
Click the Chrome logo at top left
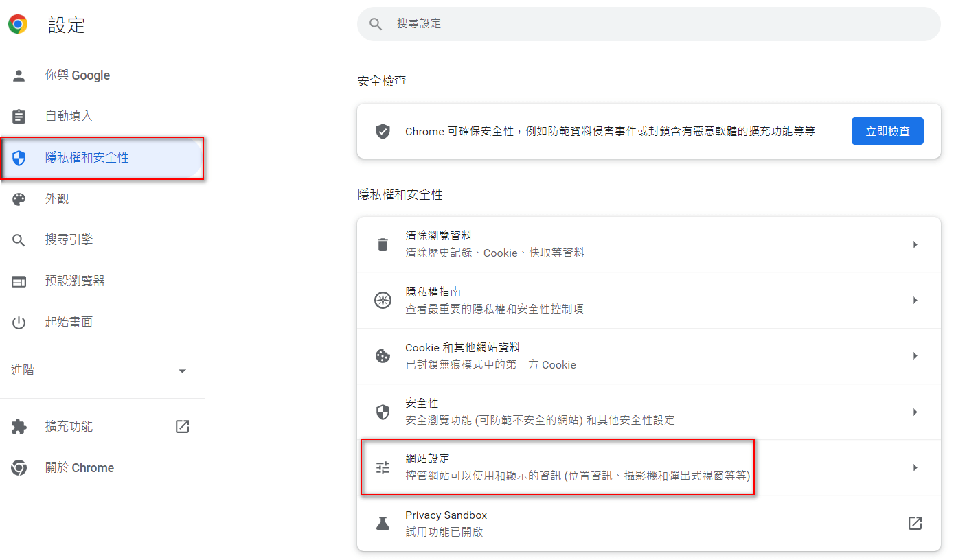(17, 24)
